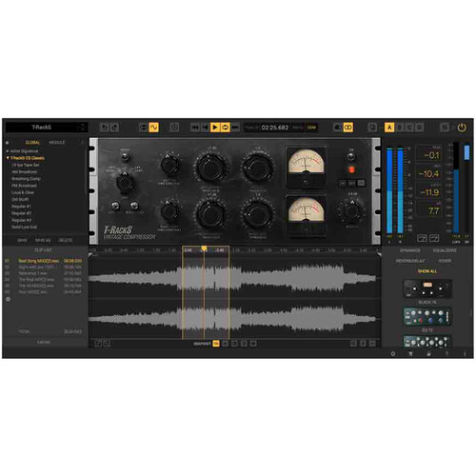The image size is (476, 476).
Task: Switch to the GLOBAL presets tab
Action: pos(32,143)
